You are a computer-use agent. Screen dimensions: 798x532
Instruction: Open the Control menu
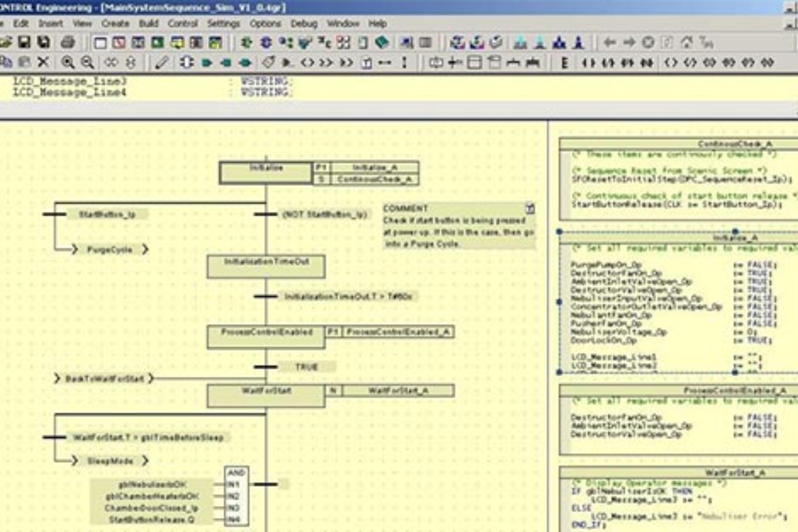183,24
